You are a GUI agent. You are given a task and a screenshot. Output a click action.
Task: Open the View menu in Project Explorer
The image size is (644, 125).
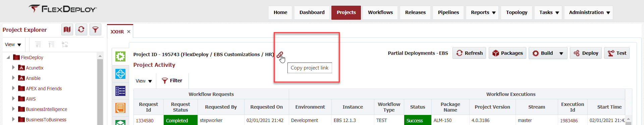point(13,44)
